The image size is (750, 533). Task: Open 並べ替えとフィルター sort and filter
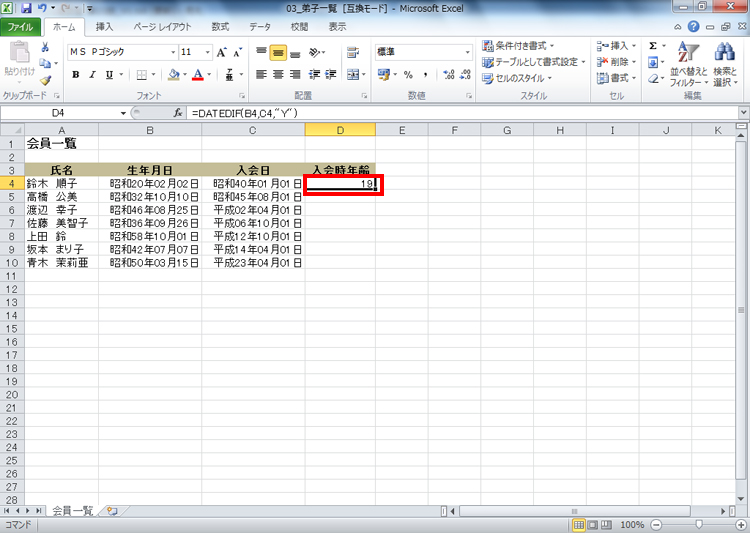[x=688, y=64]
